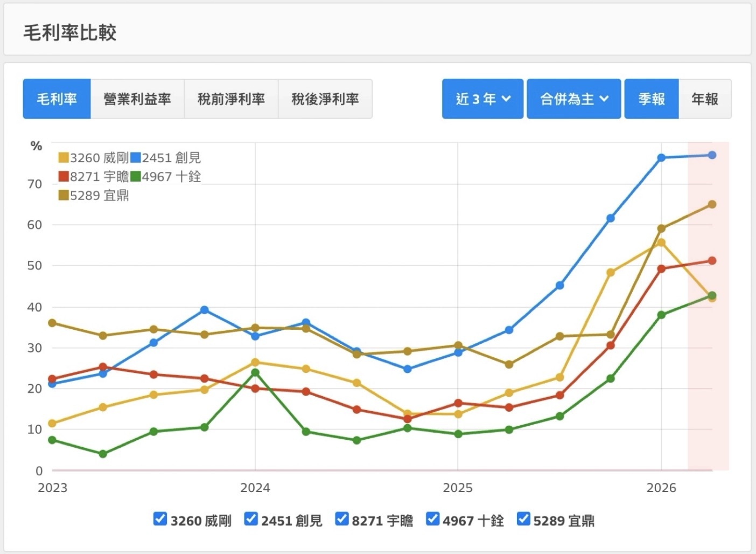Image resolution: width=756 pixels, height=554 pixels.
Task: Click red 宇瞻 data point on 2024 gridline
Action: [255, 389]
